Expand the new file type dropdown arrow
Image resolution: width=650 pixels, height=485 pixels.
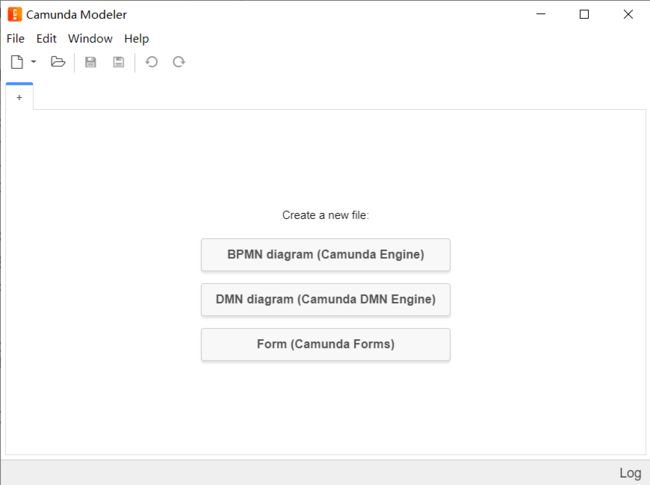tap(34, 62)
